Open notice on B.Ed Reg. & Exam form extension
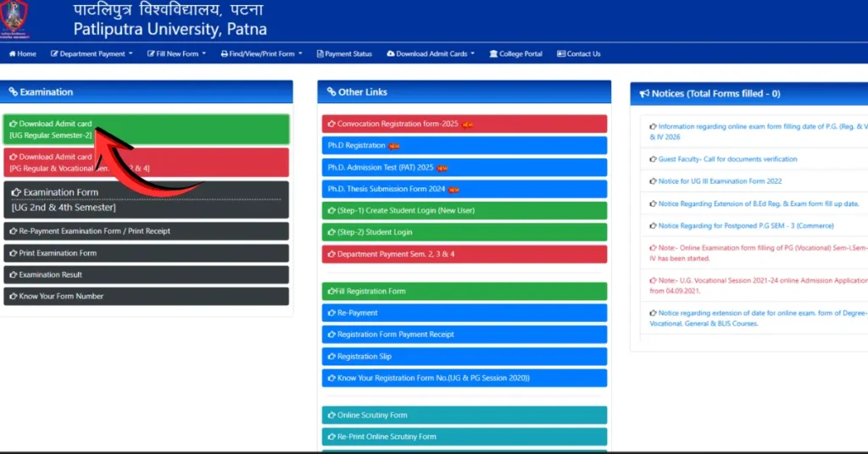Image resolution: width=868 pixels, height=454 pixels. (x=759, y=203)
